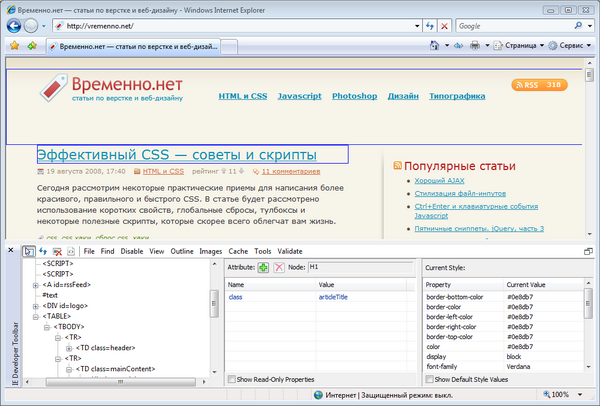Viewport: 600px width, 406px height.
Task: Open the zoom level dropdown at 100%
Action: pos(580,395)
